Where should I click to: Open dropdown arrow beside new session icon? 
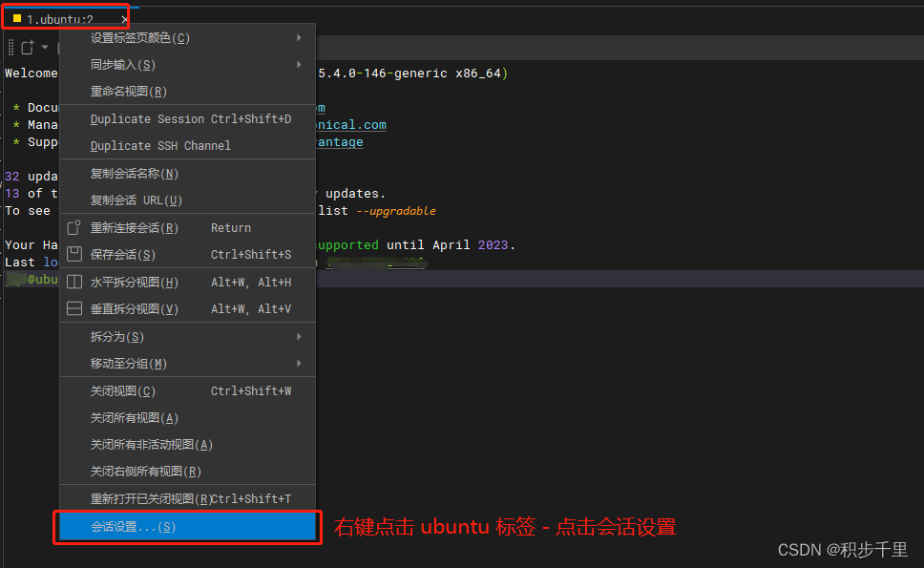[45, 47]
